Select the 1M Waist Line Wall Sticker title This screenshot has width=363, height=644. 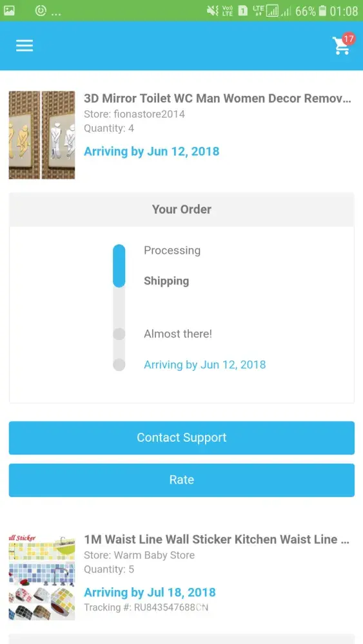pos(217,539)
